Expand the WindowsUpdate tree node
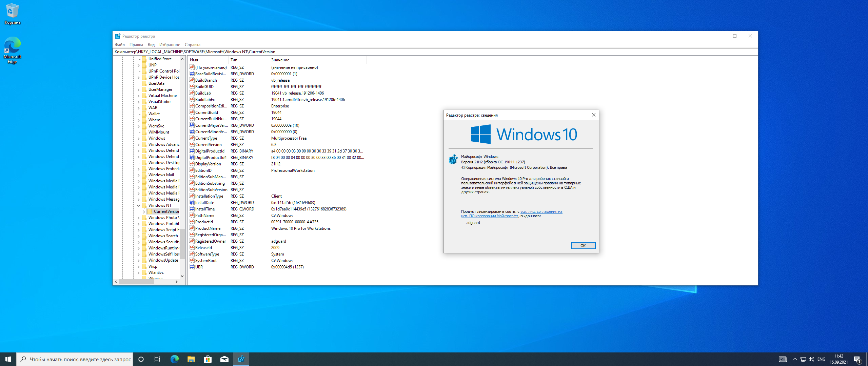 pyautogui.click(x=138, y=260)
